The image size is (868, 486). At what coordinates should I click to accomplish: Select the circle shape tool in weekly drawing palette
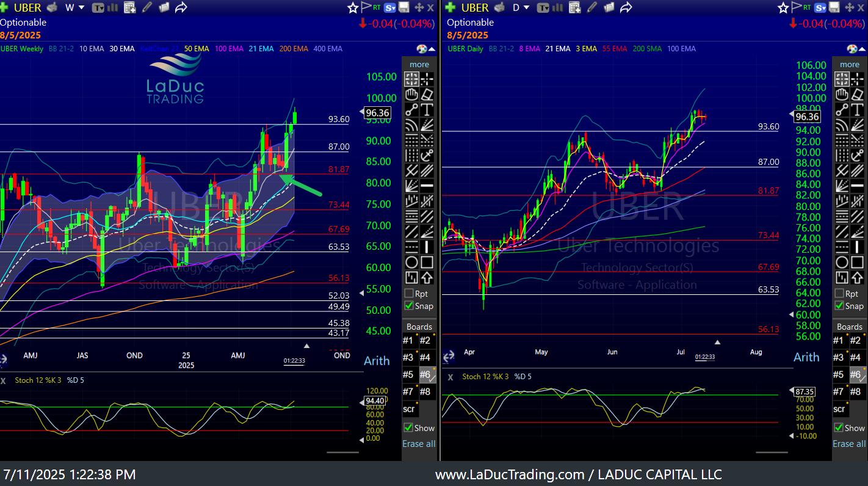pyautogui.click(x=411, y=263)
